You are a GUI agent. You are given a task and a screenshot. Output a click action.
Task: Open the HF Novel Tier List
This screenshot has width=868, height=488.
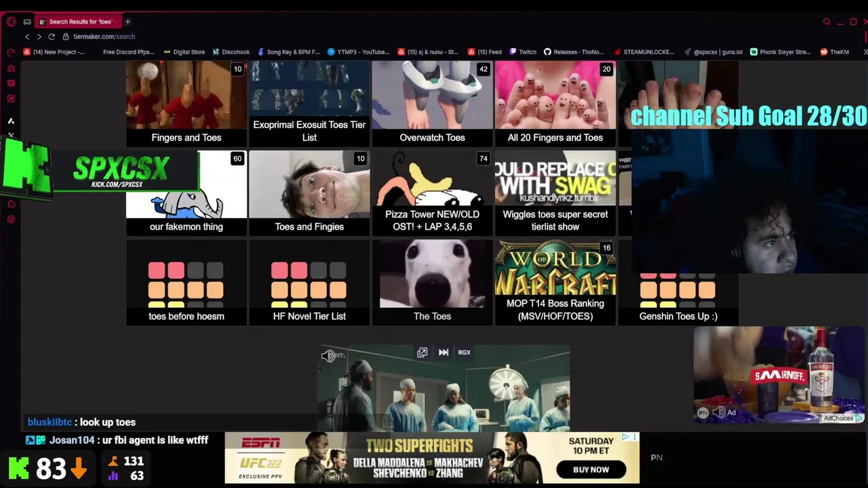point(309,282)
